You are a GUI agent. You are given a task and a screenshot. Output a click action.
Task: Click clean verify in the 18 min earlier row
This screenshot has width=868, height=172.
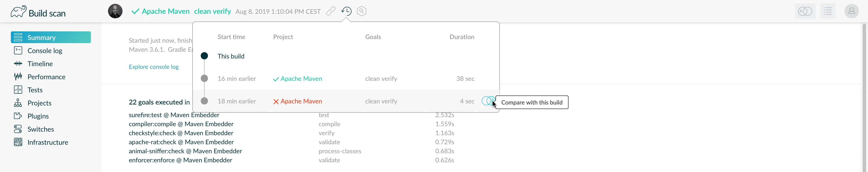pos(381,101)
